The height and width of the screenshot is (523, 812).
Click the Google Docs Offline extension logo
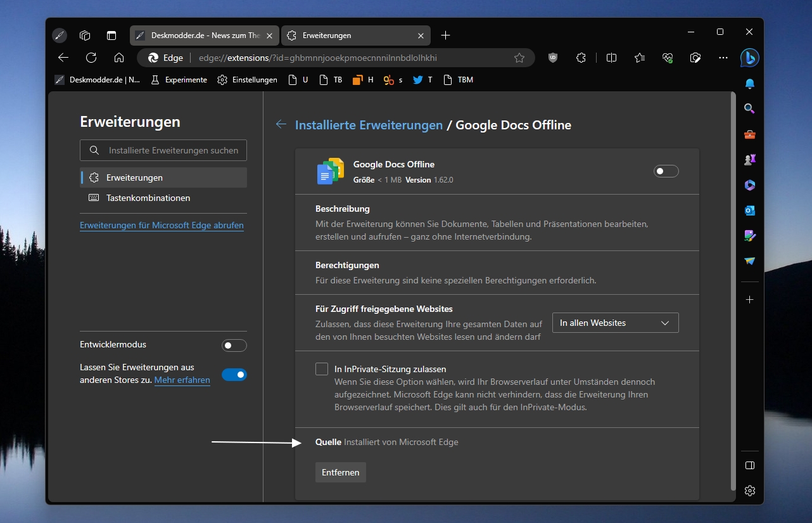(x=330, y=171)
